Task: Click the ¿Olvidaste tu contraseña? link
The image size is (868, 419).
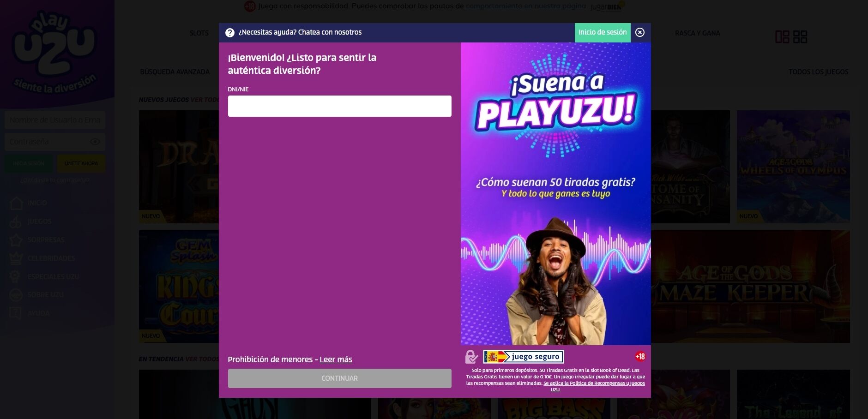Action: pyautogui.click(x=55, y=180)
